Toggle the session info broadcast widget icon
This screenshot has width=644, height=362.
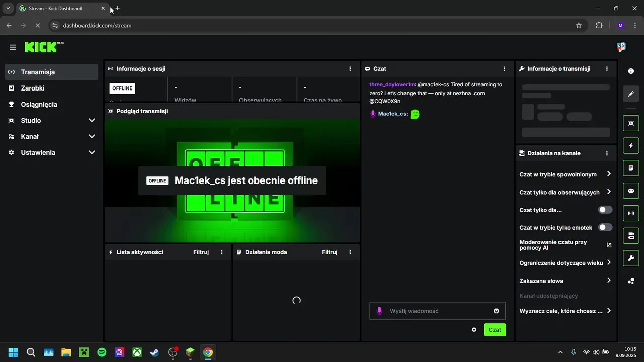631,213
